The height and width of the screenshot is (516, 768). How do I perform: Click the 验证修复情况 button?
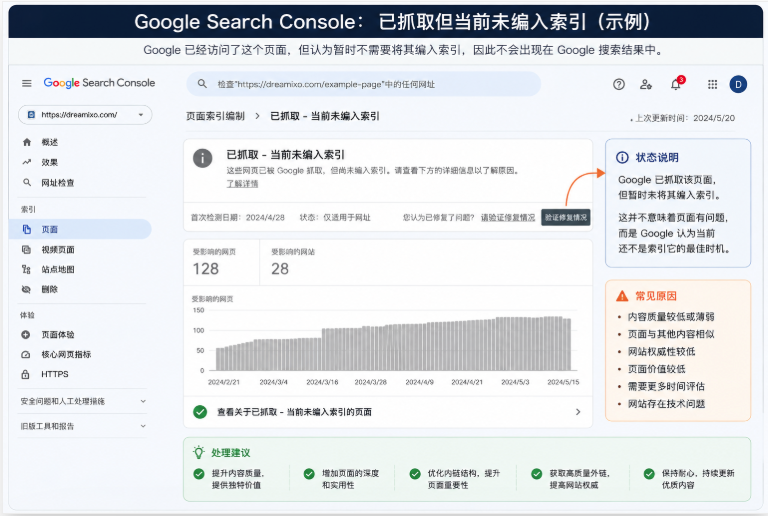(x=566, y=217)
